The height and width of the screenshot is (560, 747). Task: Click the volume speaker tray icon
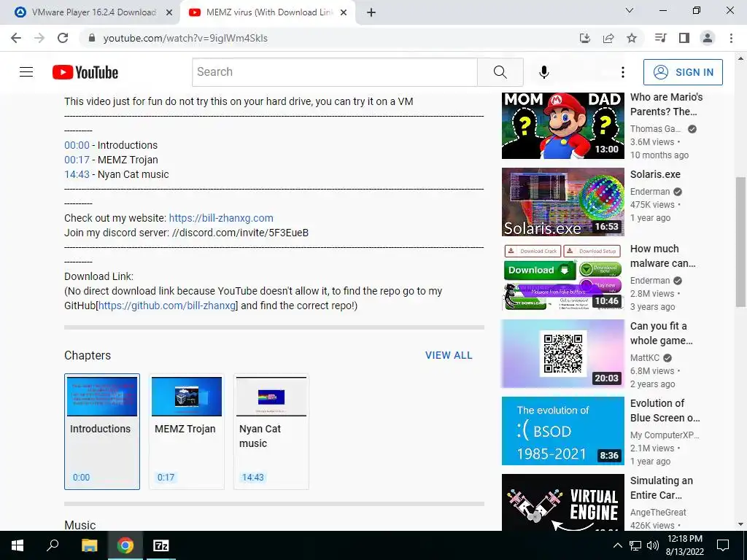tap(653, 545)
